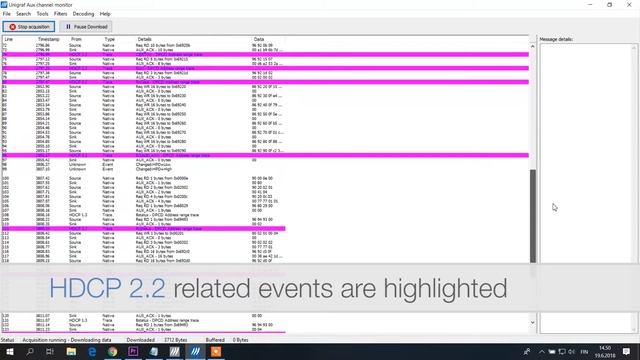
Task: Click the Data column header
Action: click(x=259, y=39)
